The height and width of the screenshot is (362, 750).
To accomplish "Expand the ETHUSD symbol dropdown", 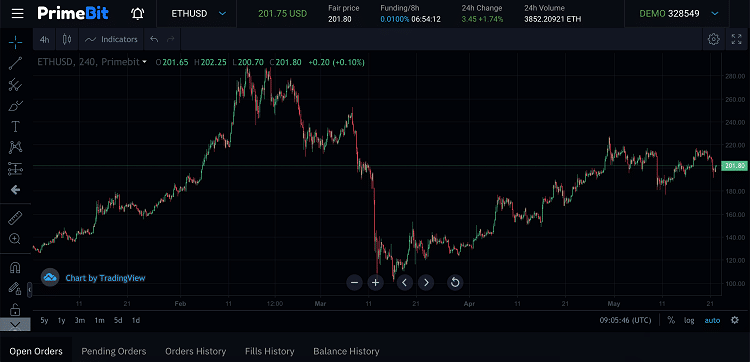I will coord(222,13).
